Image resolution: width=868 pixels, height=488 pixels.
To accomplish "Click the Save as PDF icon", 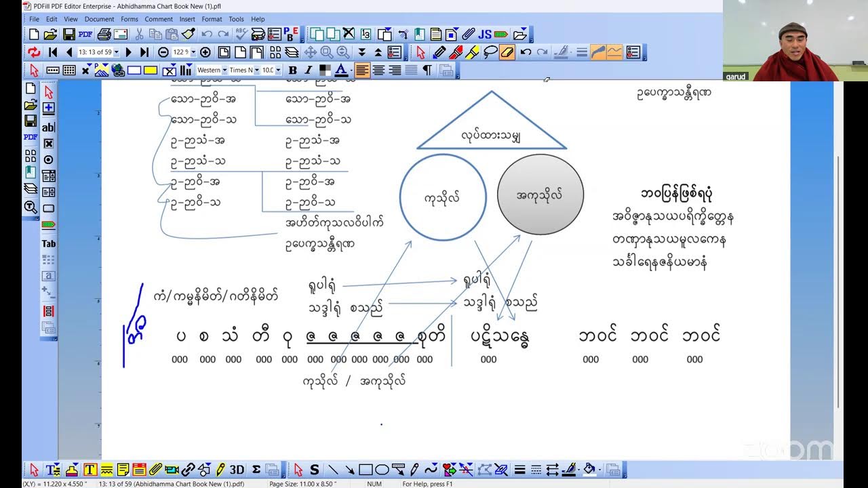I will tap(85, 34).
